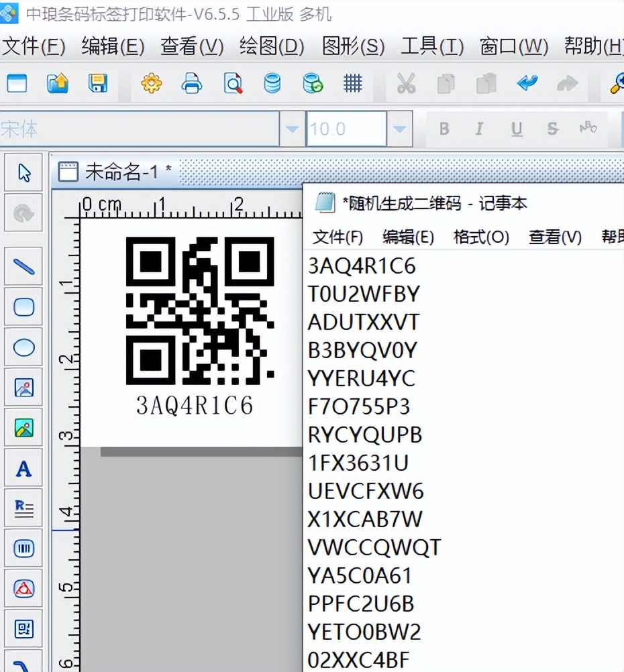Open document settings via the gear icon
Screen dimensions: 624x672
(152, 83)
